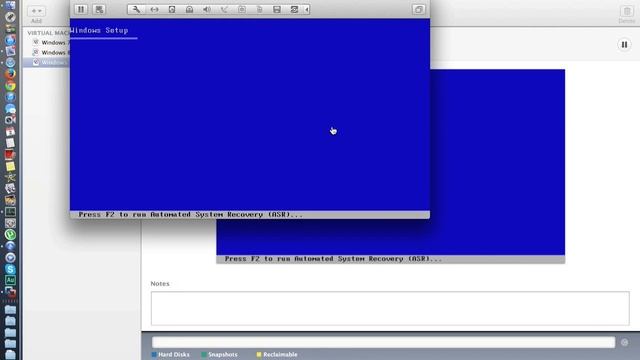Open Google Chrome from the dock
Screen dimensions: 640x360
10,86
